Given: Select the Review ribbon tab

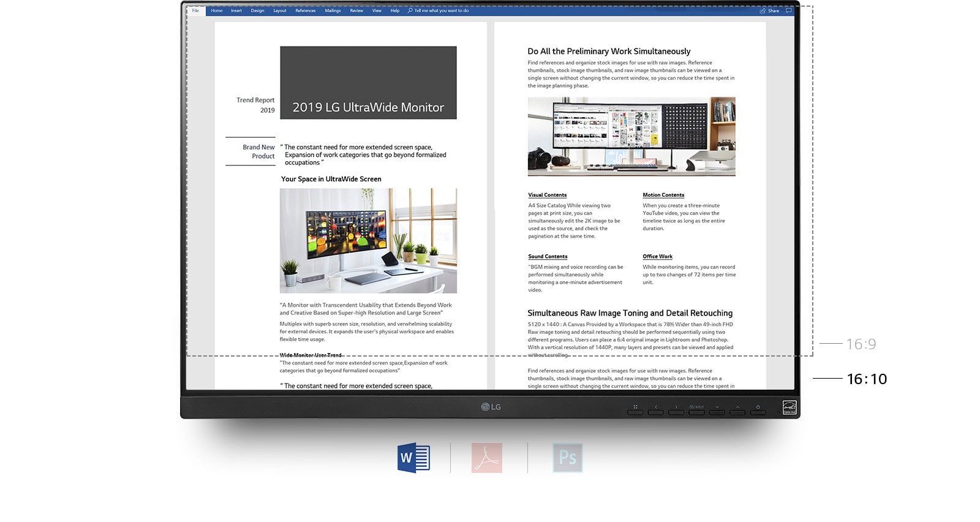Looking at the screenshot, I should point(356,10).
